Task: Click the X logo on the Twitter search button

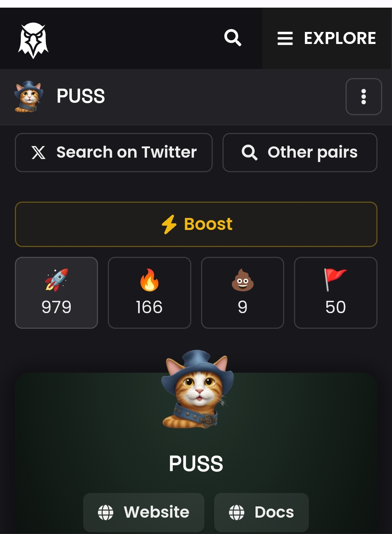Action: coord(38,153)
